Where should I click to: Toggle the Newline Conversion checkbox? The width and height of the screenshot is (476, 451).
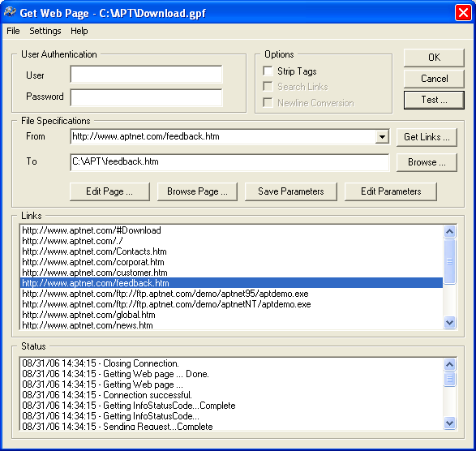268,103
